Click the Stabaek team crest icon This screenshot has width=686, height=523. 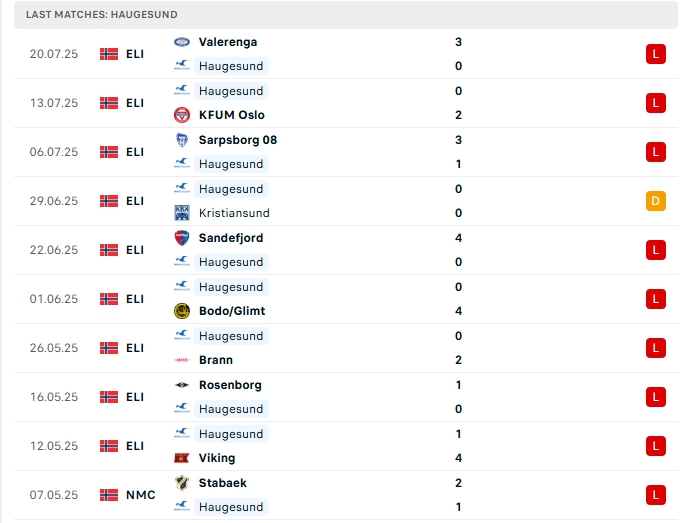pyautogui.click(x=181, y=483)
